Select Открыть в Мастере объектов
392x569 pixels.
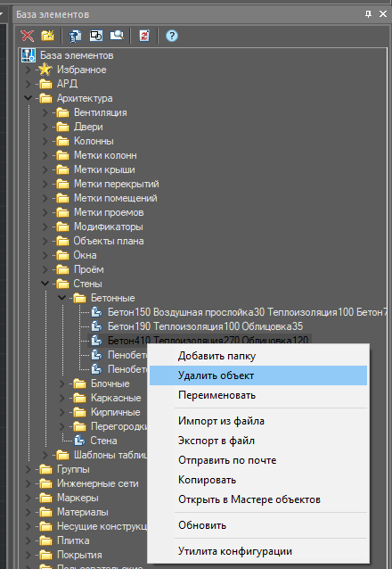point(258,499)
